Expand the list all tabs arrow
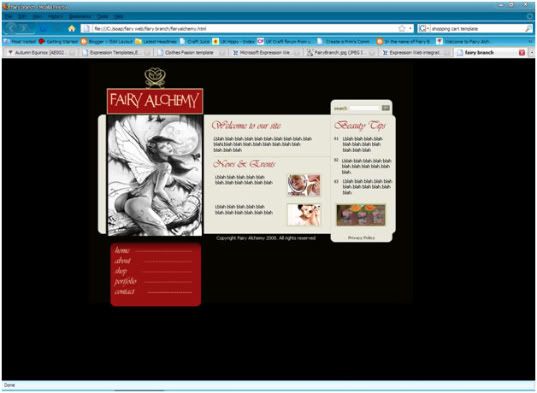537x393 pixels. pos(532,52)
